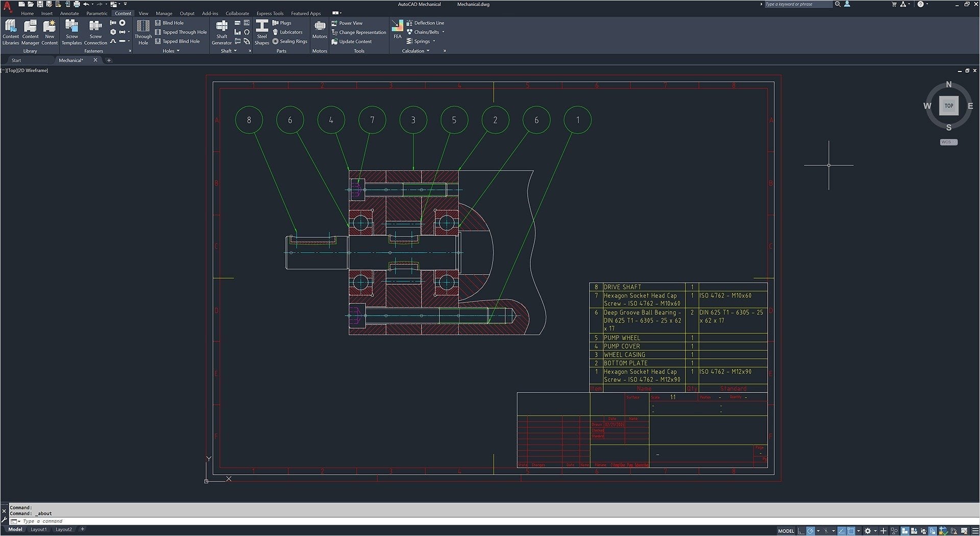This screenshot has height=536, width=980.
Task: Add a new layout with plus button
Action: [x=82, y=529]
